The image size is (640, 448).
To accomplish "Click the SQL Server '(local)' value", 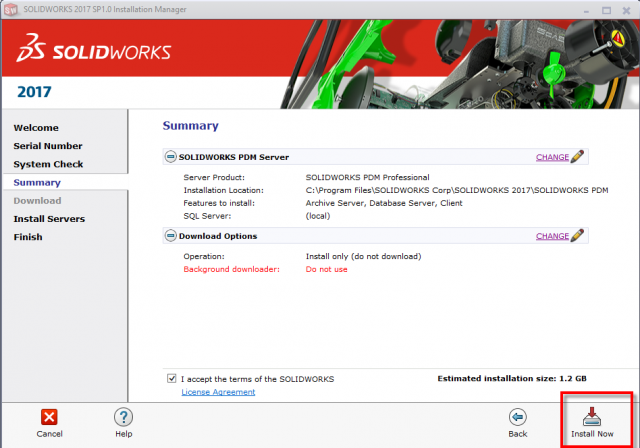I will pos(318,216).
